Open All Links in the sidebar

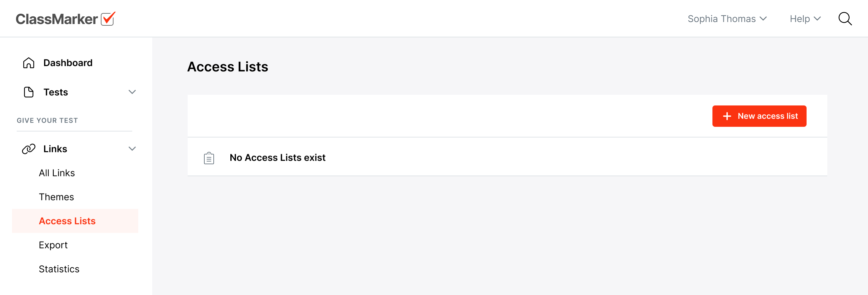click(57, 173)
